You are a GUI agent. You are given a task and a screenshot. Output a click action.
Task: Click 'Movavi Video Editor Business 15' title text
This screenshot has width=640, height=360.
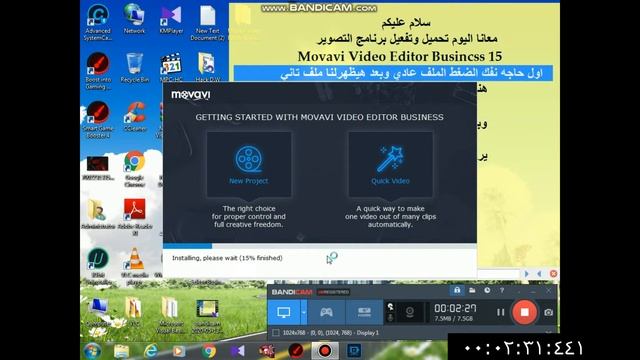(400, 56)
